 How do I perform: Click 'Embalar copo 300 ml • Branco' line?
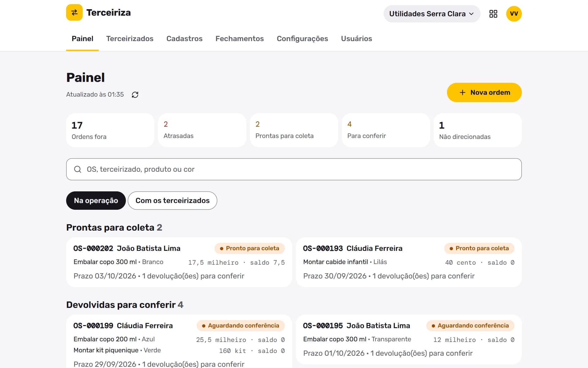tap(118, 262)
